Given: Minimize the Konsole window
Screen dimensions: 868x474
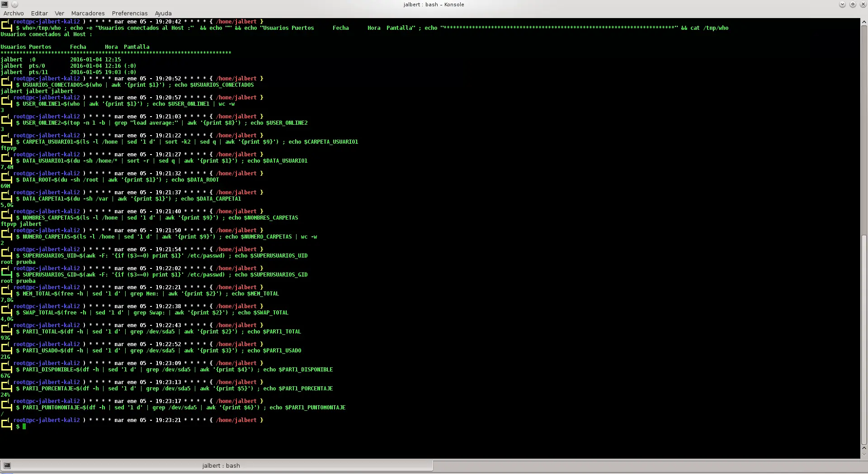Looking at the screenshot, I should click(x=842, y=4).
